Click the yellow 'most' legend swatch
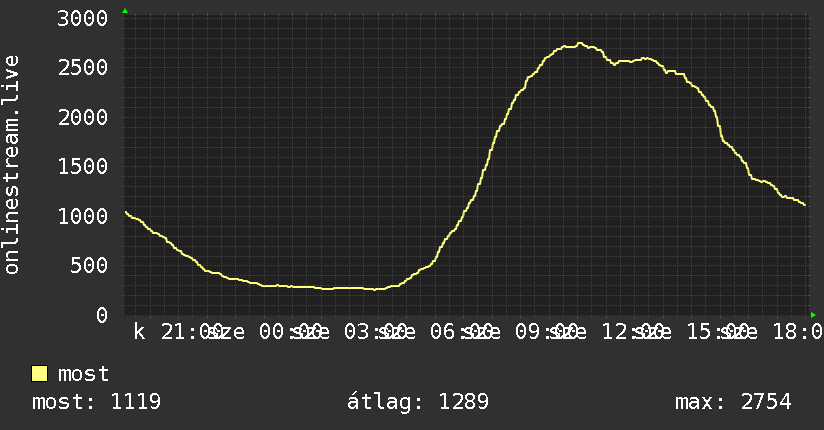 pos(39,374)
